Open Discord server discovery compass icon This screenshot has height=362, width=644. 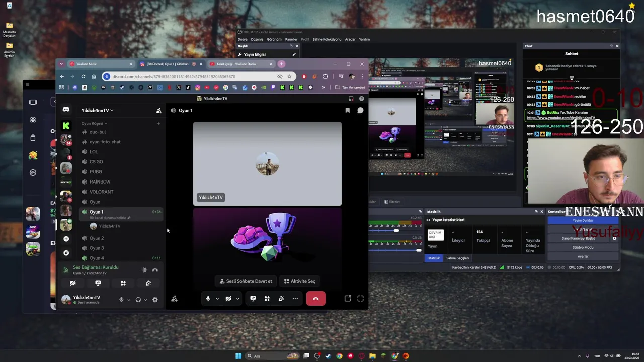click(66, 253)
